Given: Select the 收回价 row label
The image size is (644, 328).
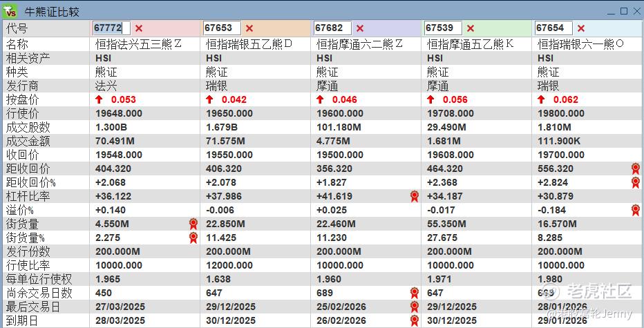Looking at the screenshot, I should point(23,155).
